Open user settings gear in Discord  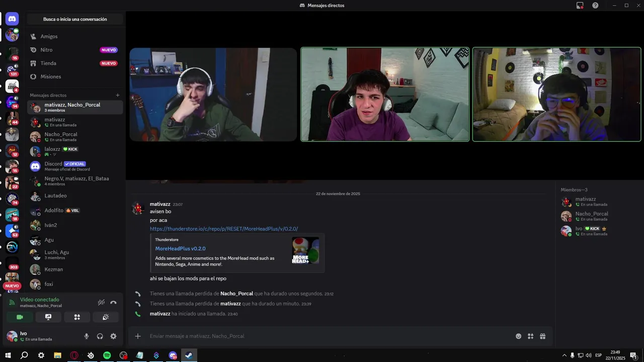pos(113,336)
